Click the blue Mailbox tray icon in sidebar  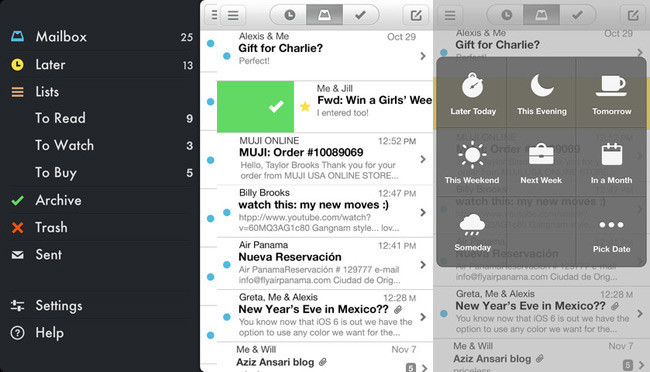tap(17, 36)
